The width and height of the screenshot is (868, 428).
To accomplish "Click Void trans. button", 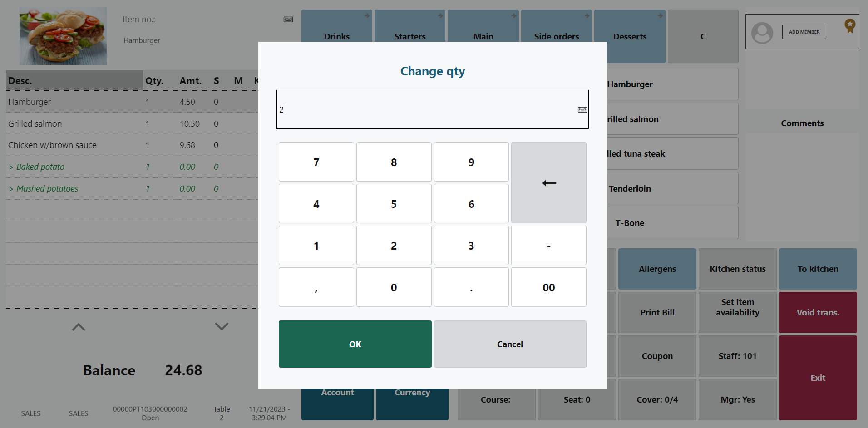I will [818, 312].
